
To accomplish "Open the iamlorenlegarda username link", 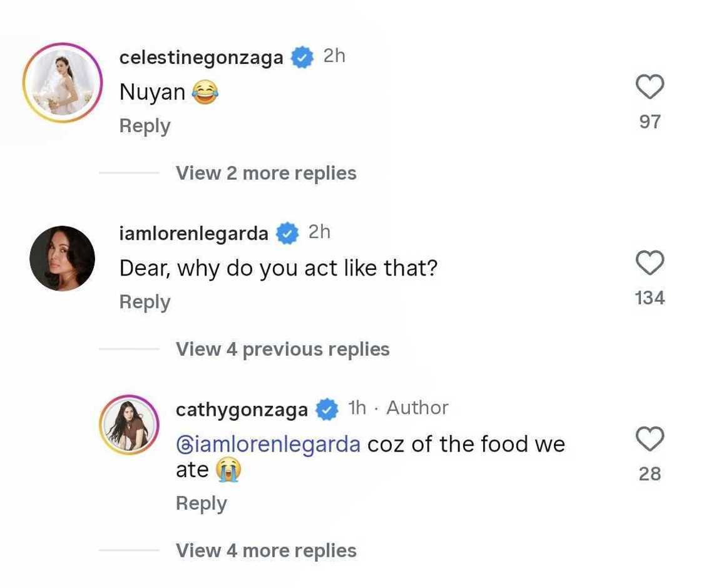I will click(193, 234).
